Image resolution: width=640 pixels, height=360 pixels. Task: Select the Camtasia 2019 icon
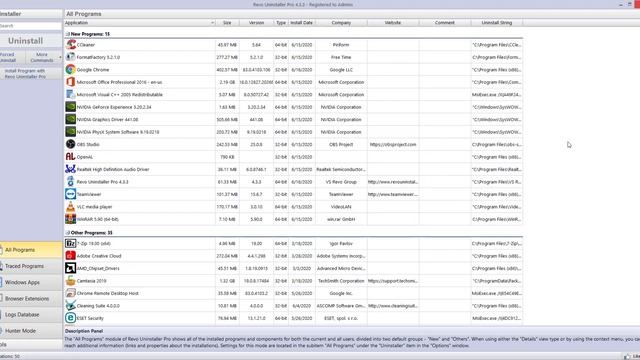coord(71,280)
